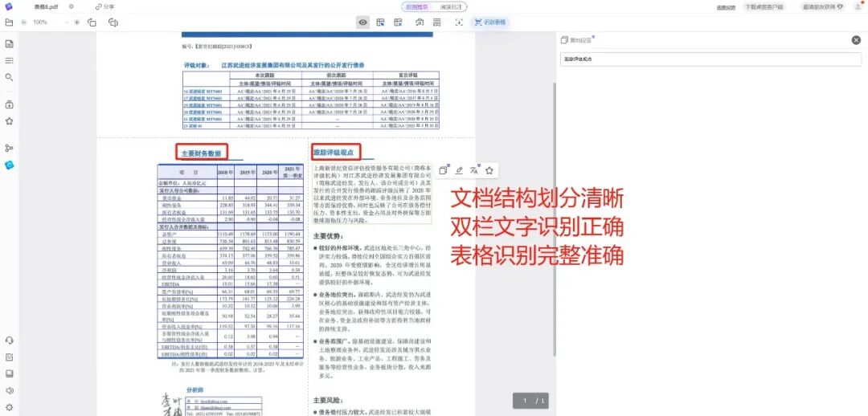Click the invite friends button with diamond icon

823,7
